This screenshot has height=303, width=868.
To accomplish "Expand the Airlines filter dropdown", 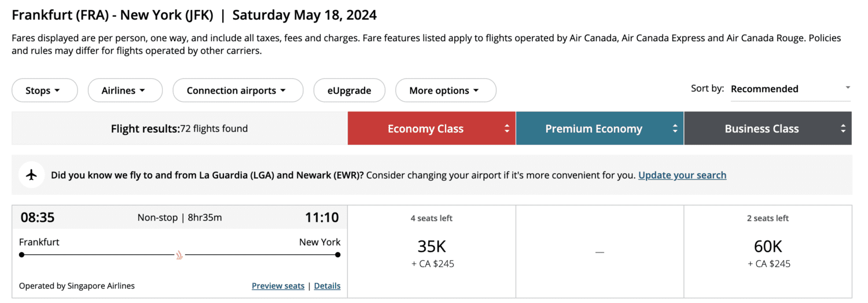I will coord(125,90).
